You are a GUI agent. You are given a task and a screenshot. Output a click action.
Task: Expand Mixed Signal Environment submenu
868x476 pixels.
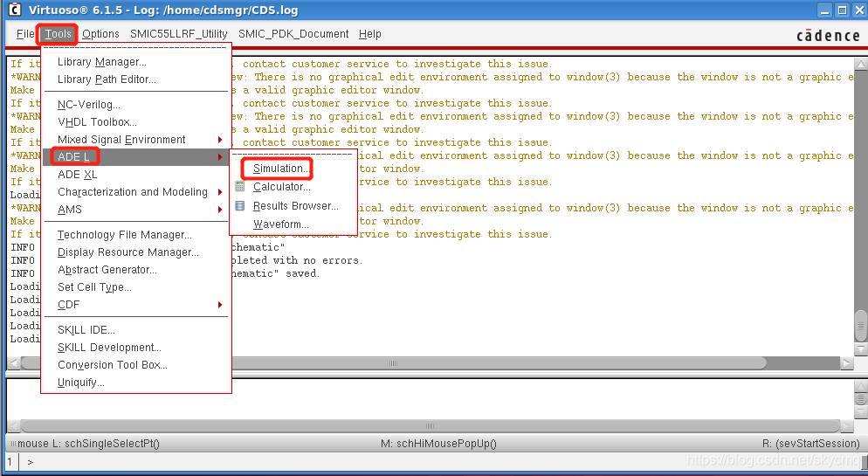coord(135,140)
